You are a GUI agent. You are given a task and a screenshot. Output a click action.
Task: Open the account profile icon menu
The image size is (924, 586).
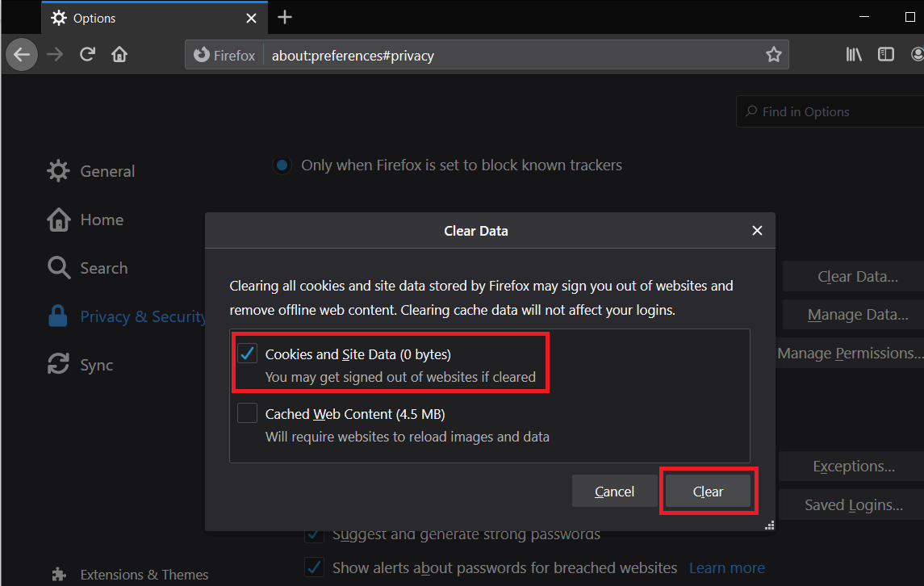click(917, 54)
